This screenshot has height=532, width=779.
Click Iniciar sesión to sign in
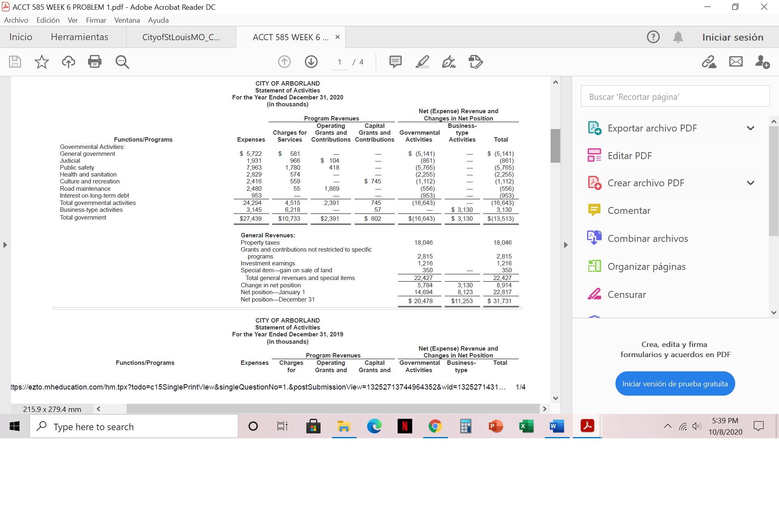732,37
